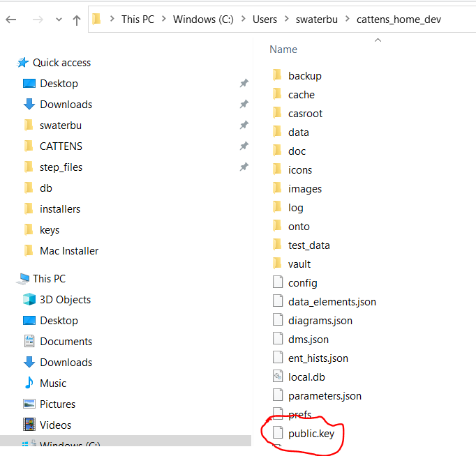Open installers folder in navigation pane
Image resolution: width=476 pixels, height=456 pixels.
[x=60, y=209]
